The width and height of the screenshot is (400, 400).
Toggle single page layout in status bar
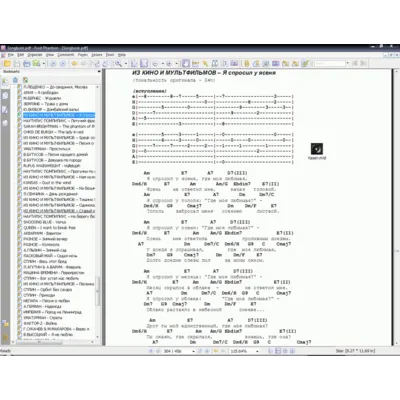pyautogui.click(x=270, y=351)
